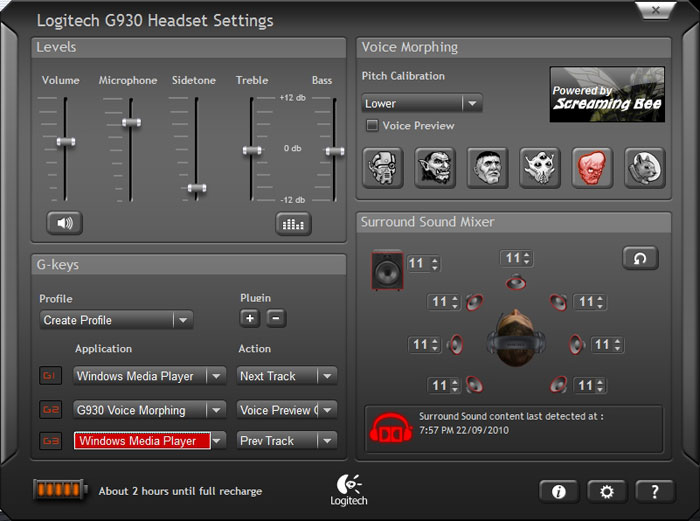Image resolution: width=700 pixels, height=521 pixels.
Task: Click the Logitech logo
Action: (x=349, y=490)
